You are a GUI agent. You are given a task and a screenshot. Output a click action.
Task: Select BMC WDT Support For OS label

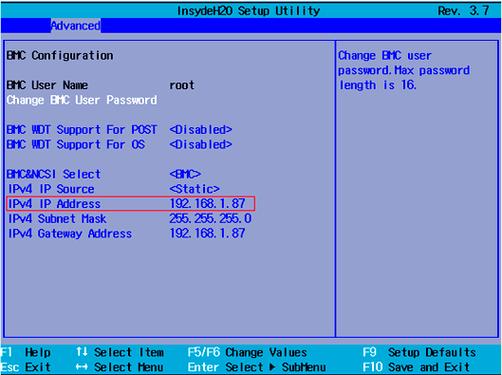[x=76, y=144]
